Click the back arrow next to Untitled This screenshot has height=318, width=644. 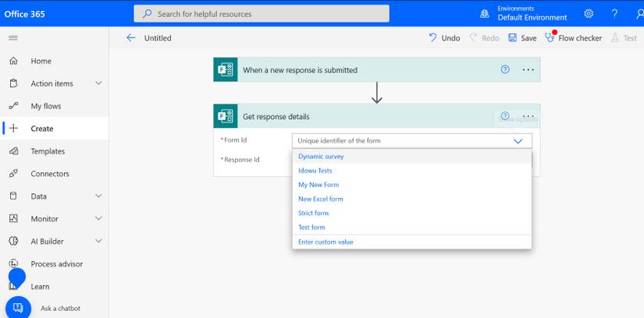click(x=130, y=37)
